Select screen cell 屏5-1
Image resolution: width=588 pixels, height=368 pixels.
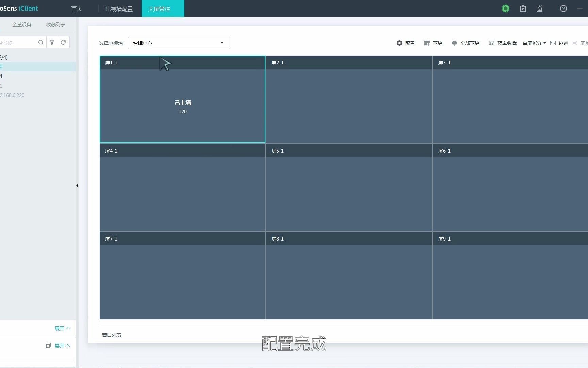(349, 187)
